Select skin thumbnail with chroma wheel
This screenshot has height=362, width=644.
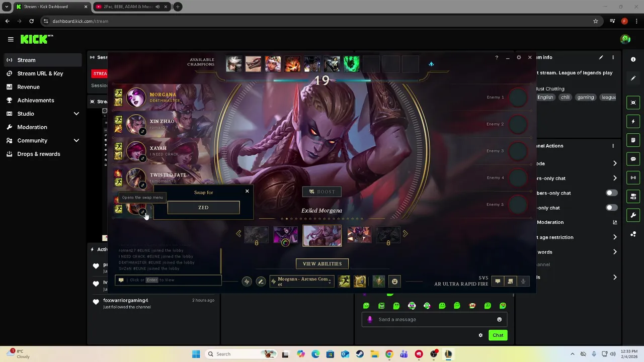(x=285, y=235)
